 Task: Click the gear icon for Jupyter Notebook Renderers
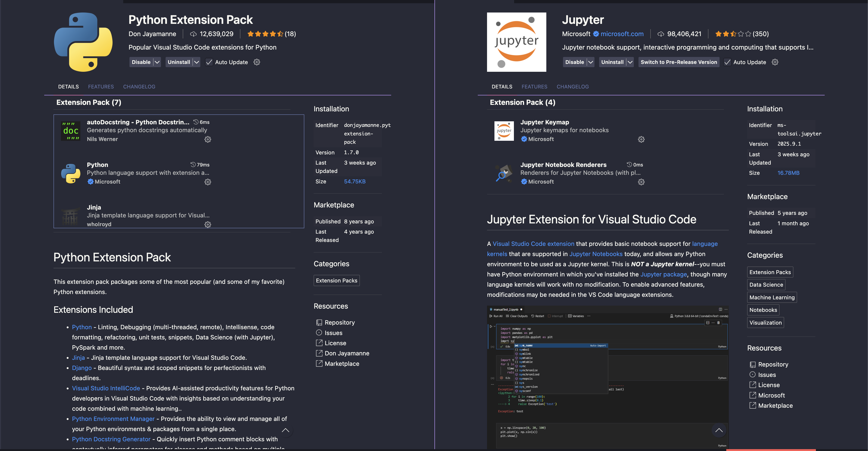pos(641,182)
